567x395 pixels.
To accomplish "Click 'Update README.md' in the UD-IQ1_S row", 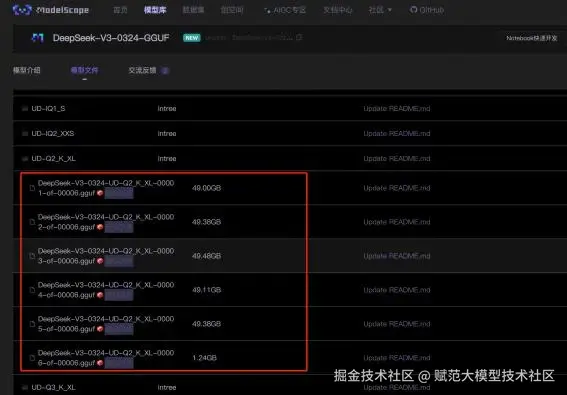I will coord(397,109).
